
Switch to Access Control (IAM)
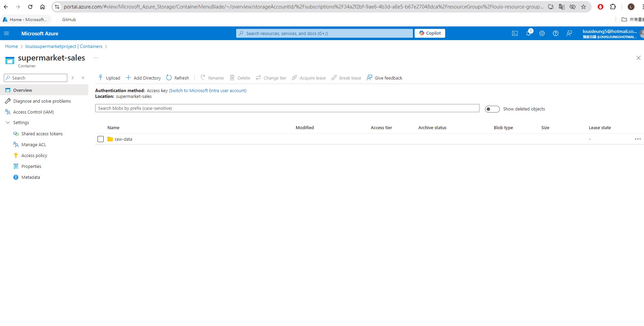tap(33, 112)
